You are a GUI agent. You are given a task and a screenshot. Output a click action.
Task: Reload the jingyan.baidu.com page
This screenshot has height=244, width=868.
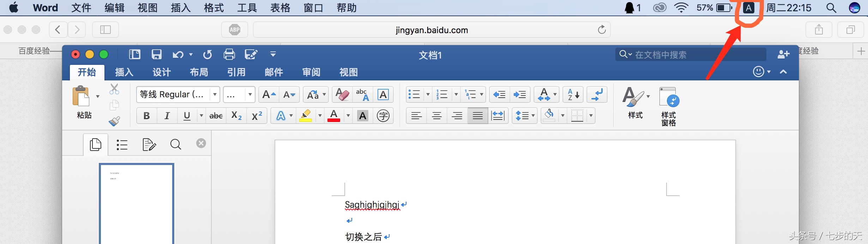coord(602,30)
